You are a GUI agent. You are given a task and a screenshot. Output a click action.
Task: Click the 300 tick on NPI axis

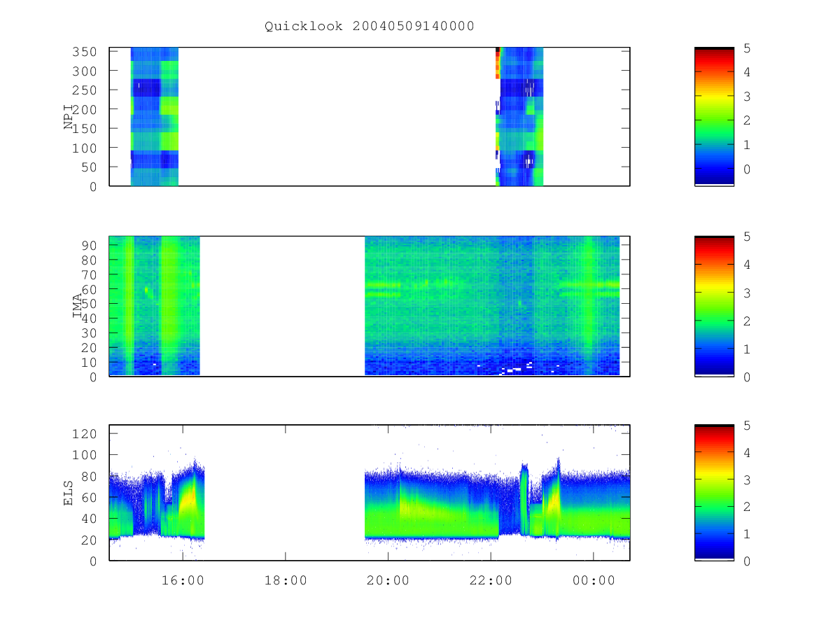(85, 71)
